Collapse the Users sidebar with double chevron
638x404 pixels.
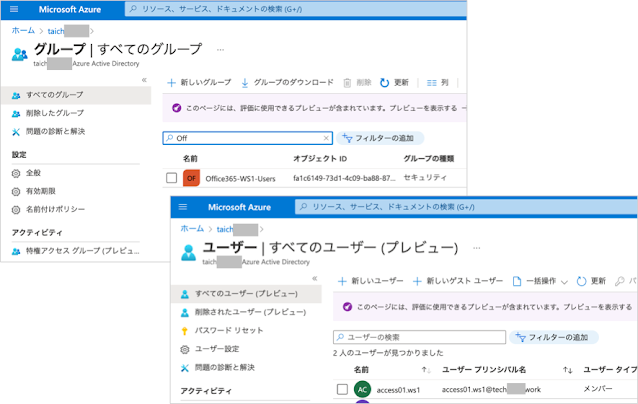coord(315,278)
